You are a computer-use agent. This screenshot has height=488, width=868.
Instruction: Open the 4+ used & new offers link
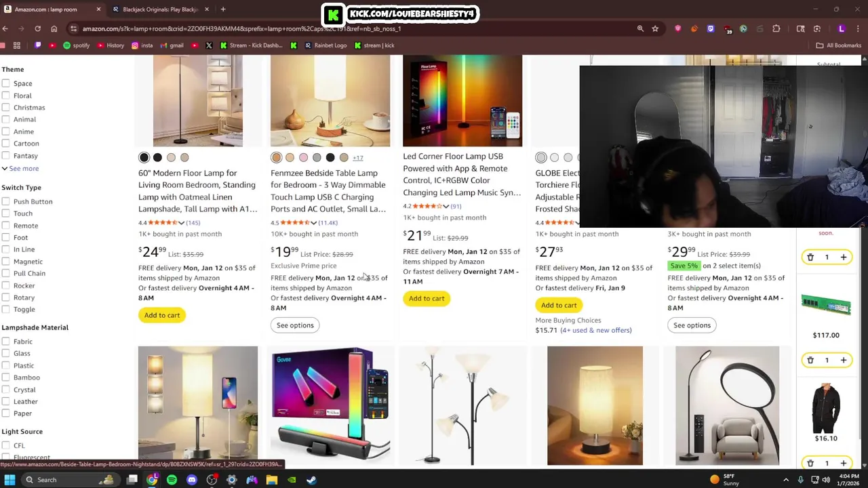(x=595, y=330)
